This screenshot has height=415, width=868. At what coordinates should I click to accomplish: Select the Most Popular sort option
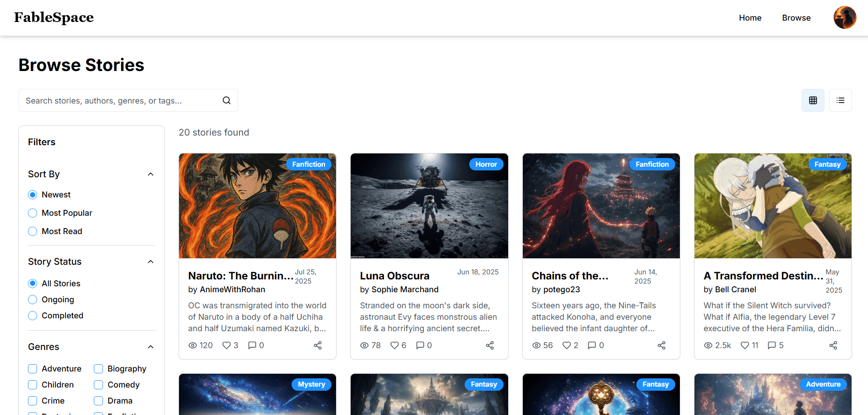(x=32, y=213)
